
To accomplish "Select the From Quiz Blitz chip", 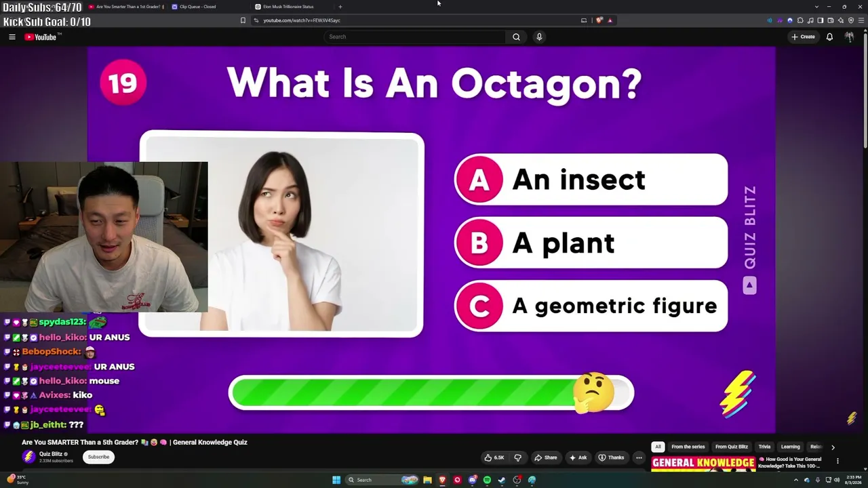I will point(732,447).
